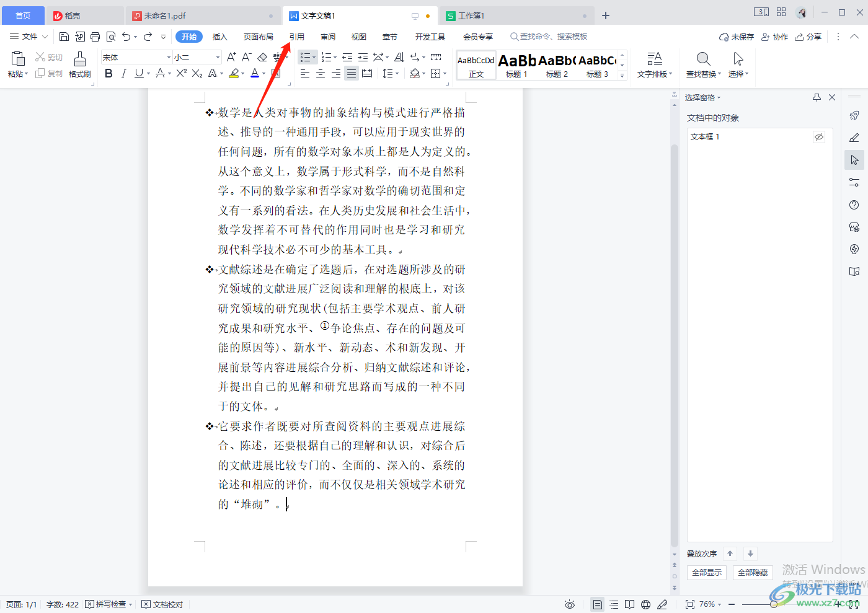The image size is (868, 613).
Task: Center align the text
Action: pos(321,73)
